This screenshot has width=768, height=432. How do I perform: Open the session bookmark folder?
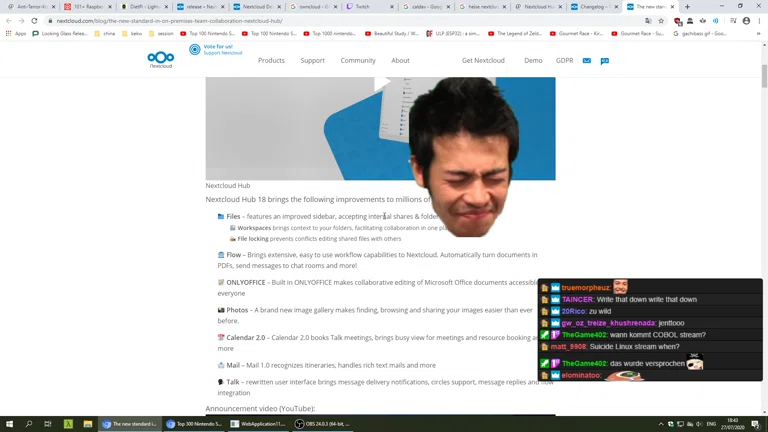coord(161,34)
